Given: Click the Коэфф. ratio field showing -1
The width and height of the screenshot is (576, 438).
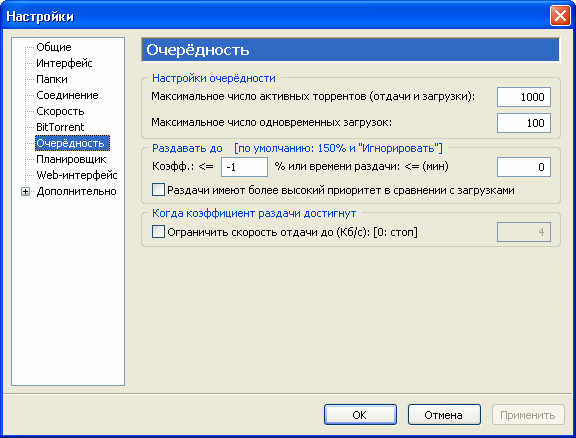Looking at the screenshot, I should pos(244,167).
